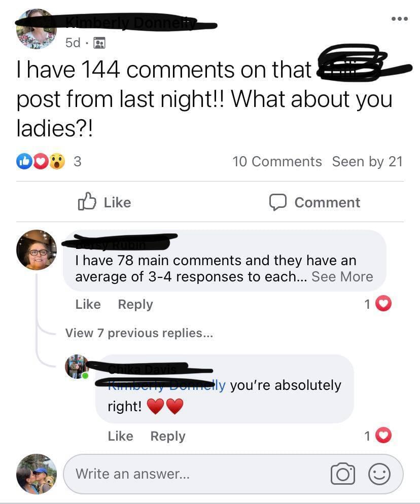
Task: Open the post author's profile picture
Action: click(36, 29)
